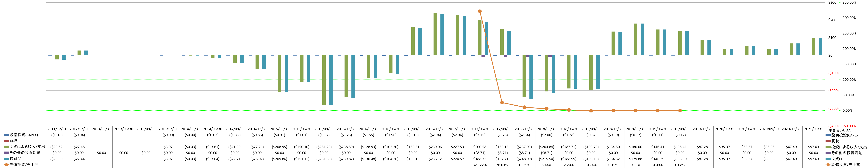Click the cell showing ($23.62)
The width and height of the screenshot is (868, 168).
click(57, 147)
